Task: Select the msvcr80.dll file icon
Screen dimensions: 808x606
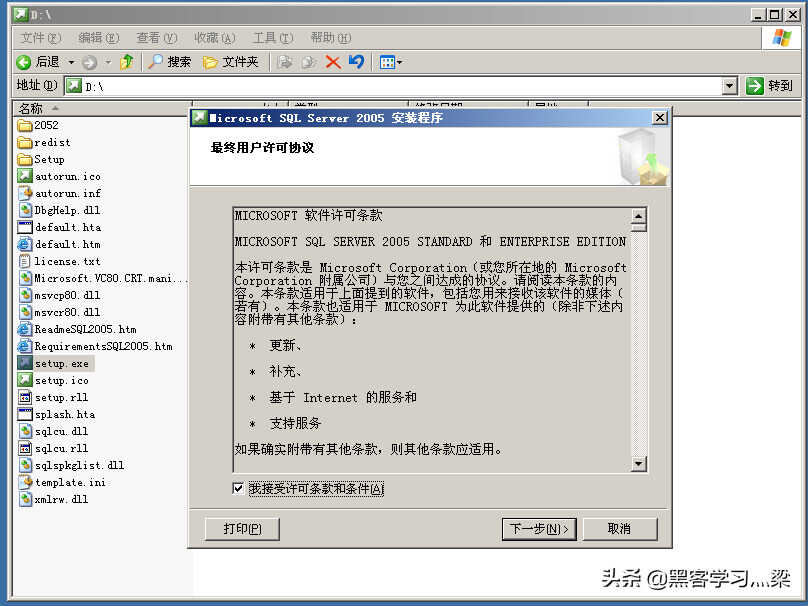Action: [25, 312]
